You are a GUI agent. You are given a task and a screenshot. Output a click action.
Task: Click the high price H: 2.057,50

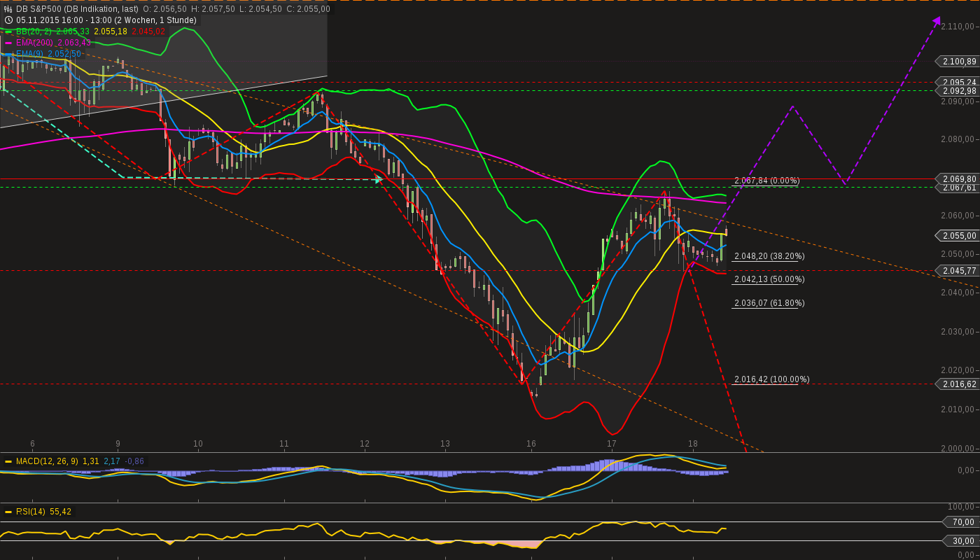click(x=213, y=9)
